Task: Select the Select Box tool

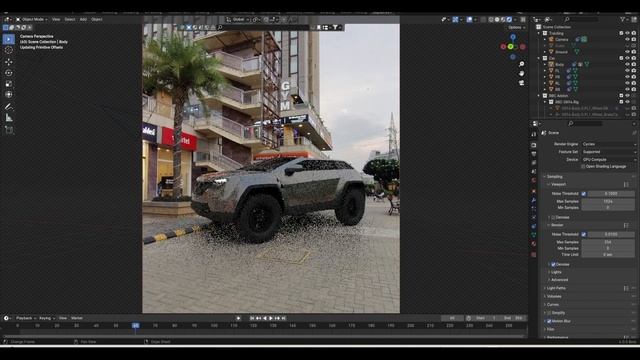Action: (9, 39)
